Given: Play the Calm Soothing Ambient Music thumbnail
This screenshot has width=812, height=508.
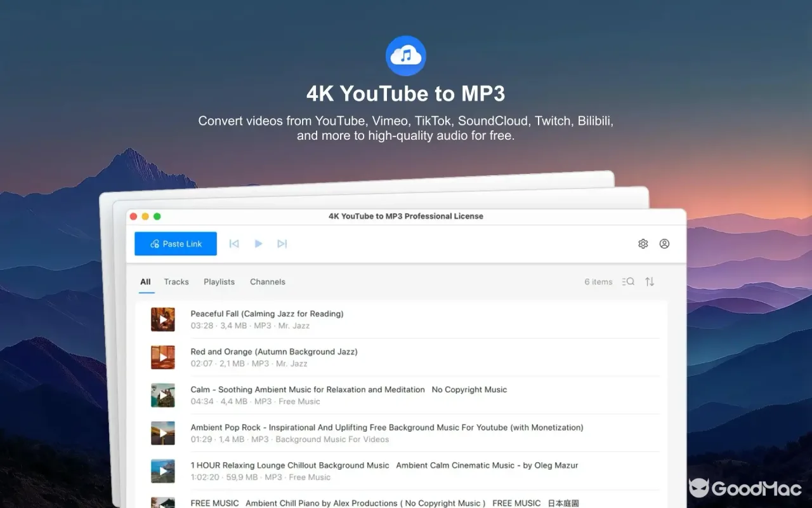Looking at the screenshot, I should (163, 395).
